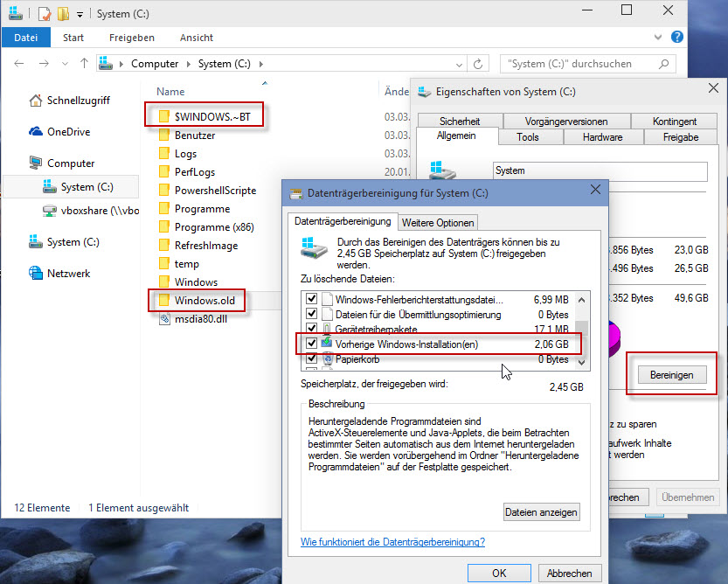
Task: Navigate up one folder level with the up arrow
Action: click(84, 63)
